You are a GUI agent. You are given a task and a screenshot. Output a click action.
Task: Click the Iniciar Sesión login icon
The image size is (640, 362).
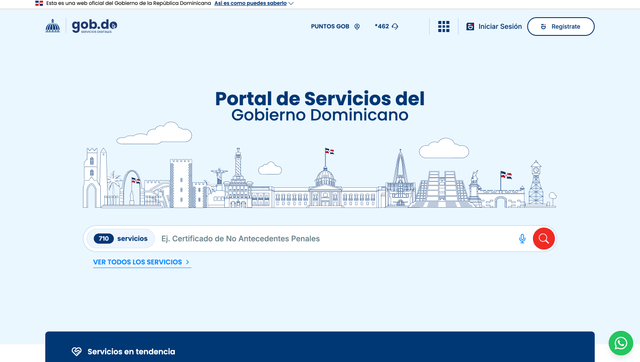click(470, 27)
